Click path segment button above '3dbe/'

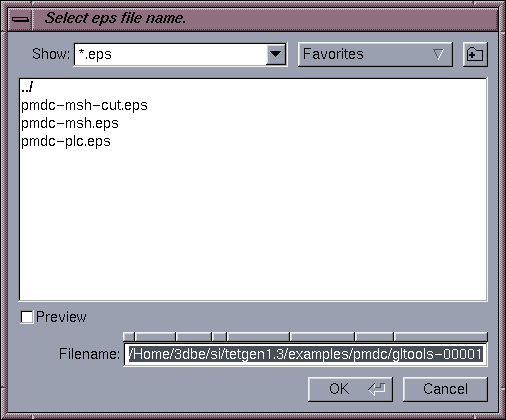(194, 336)
